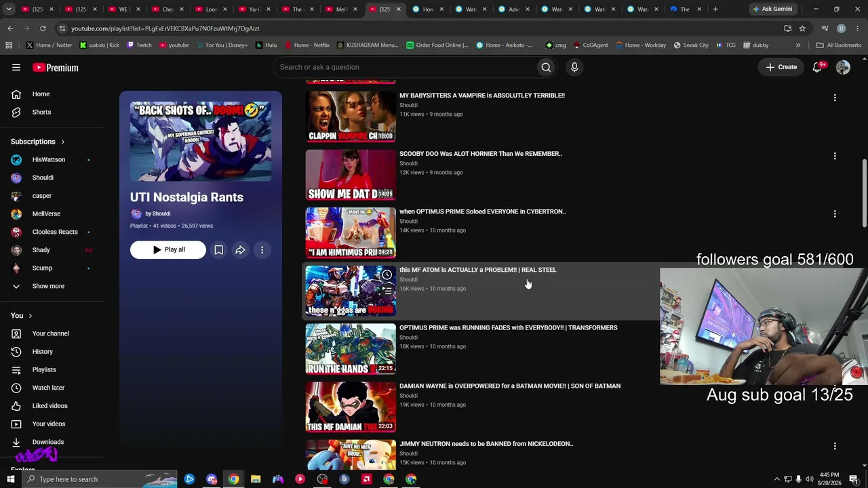
Task: Click the Play all button
Action: pos(168,250)
